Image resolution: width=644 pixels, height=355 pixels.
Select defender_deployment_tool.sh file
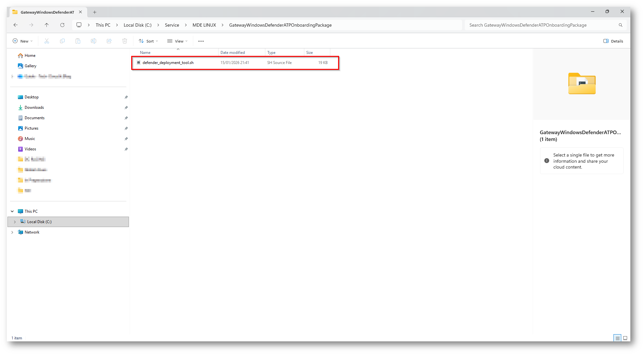point(168,63)
